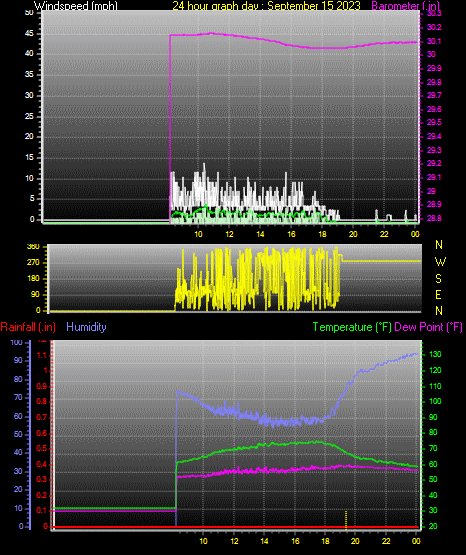Click the "W" compass direction label
The width and height of the screenshot is (466, 555).
click(x=440, y=262)
